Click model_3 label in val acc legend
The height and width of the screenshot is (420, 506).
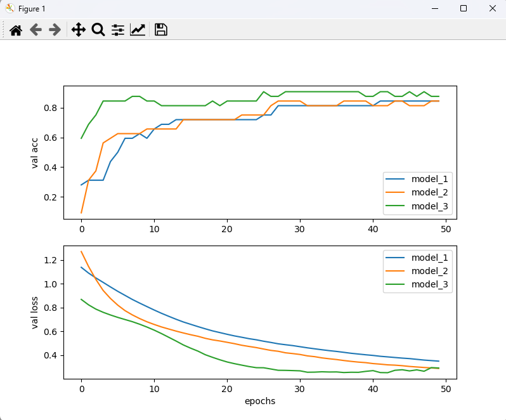click(429, 206)
